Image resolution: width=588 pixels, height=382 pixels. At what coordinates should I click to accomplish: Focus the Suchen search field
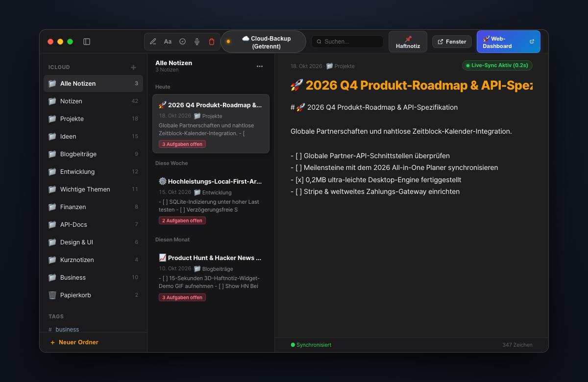[347, 42]
